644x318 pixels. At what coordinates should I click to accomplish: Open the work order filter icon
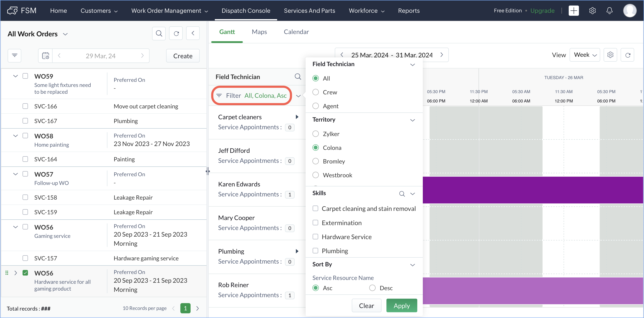click(14, 55)
